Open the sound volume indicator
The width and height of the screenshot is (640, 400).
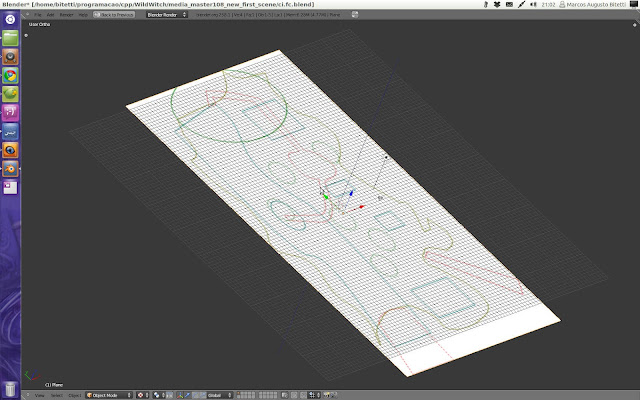[533, 4]
